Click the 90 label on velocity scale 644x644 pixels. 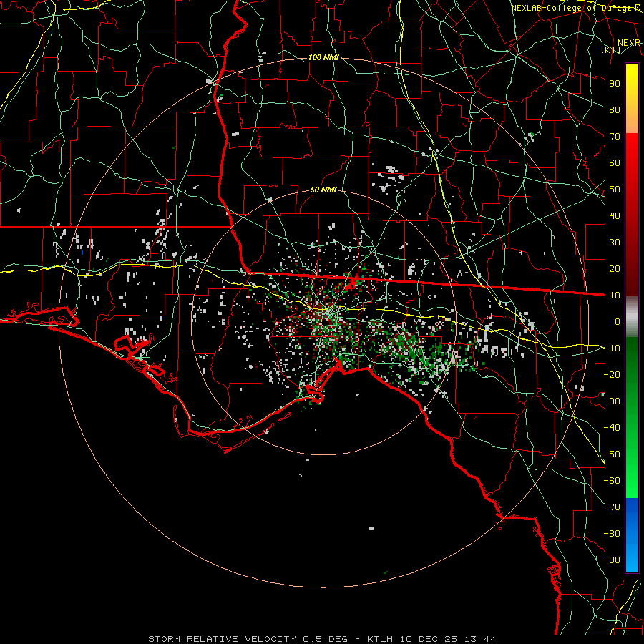pos(615,84)
